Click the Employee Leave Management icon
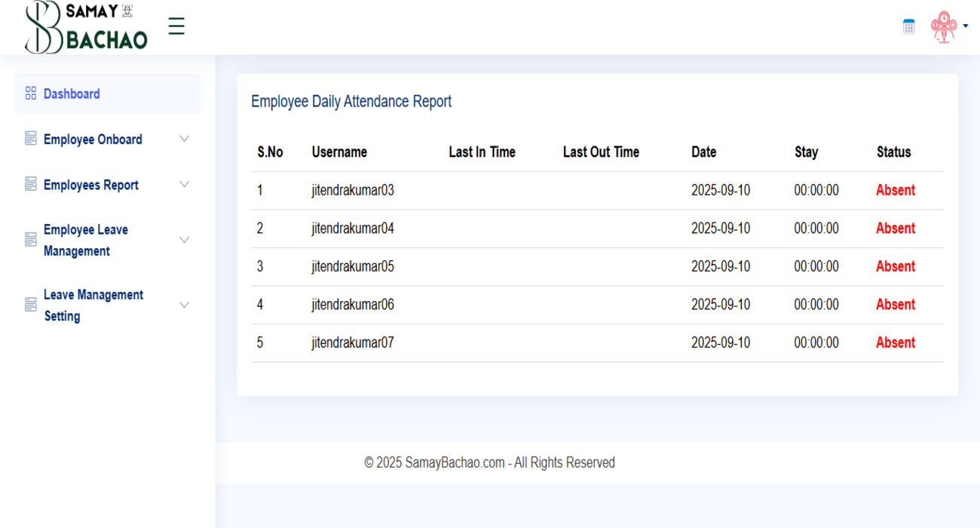 (30, 239)
